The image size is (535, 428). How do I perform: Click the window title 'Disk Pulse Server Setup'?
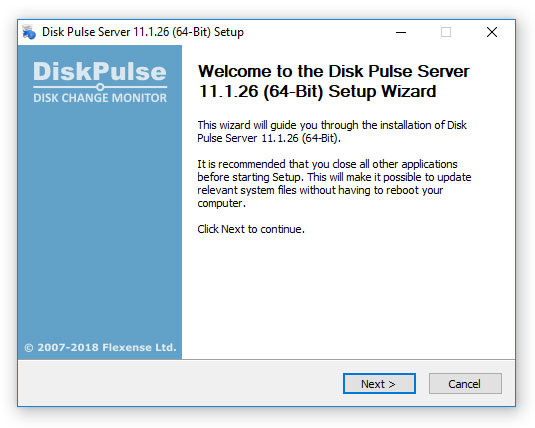(143, 32)
